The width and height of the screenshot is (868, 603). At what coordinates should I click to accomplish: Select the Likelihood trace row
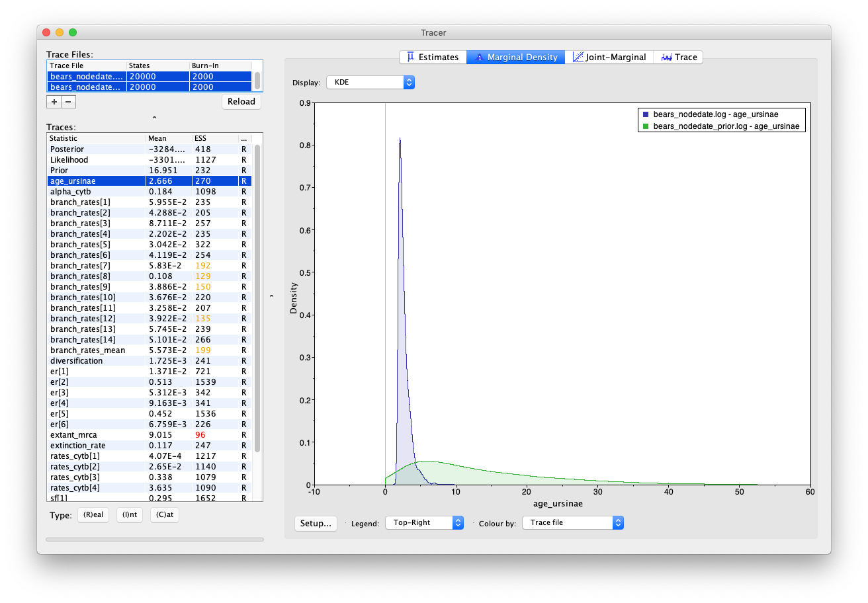[x=150, y=159]
